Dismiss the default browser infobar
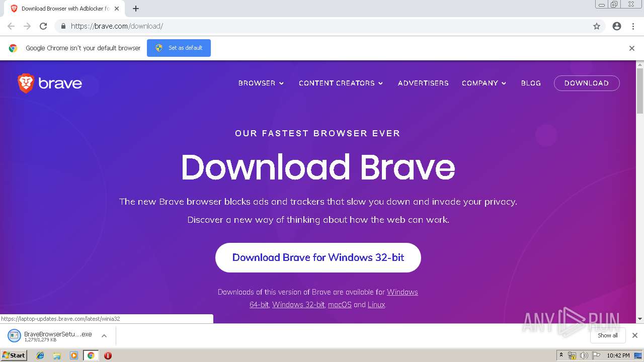Viewport: 644px width, 362px height. tap(632, 48)
